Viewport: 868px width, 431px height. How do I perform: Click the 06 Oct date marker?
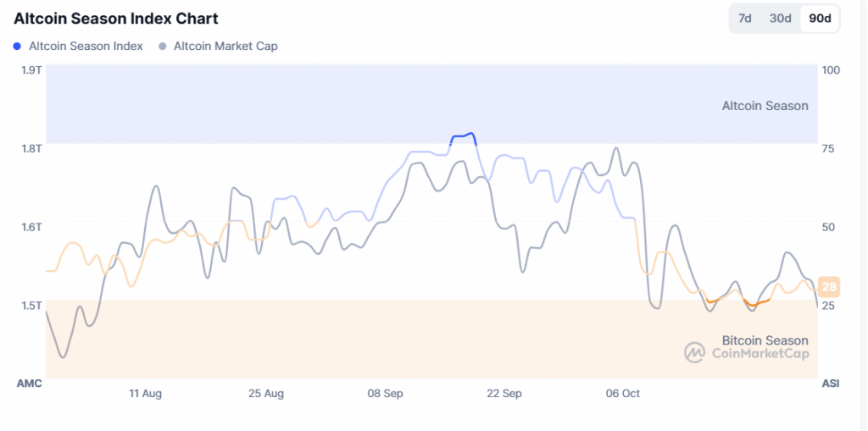click(623, 393)
